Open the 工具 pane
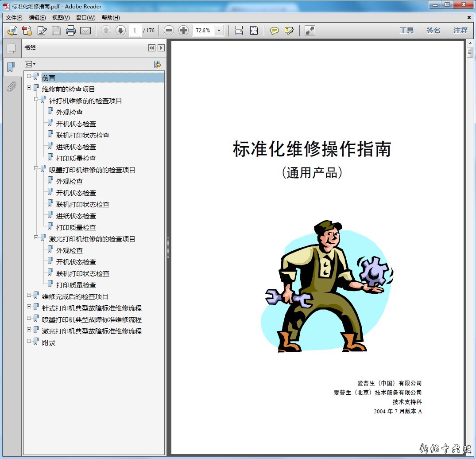 [x=406, y=31]
